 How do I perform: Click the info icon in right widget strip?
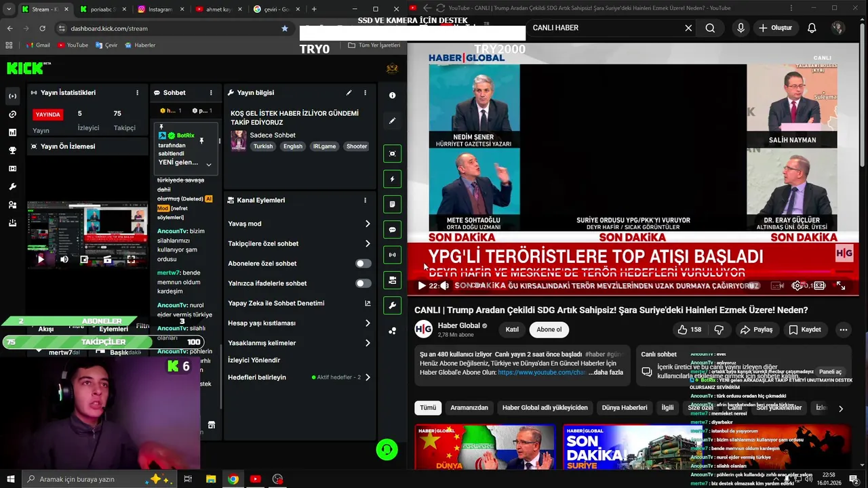[392, 96]
